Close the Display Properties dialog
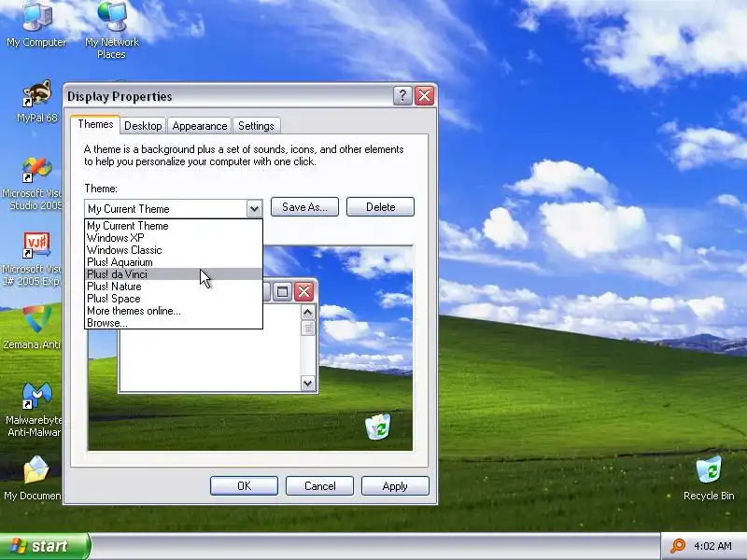Screen dimensions: 747x560 [425, 96]
